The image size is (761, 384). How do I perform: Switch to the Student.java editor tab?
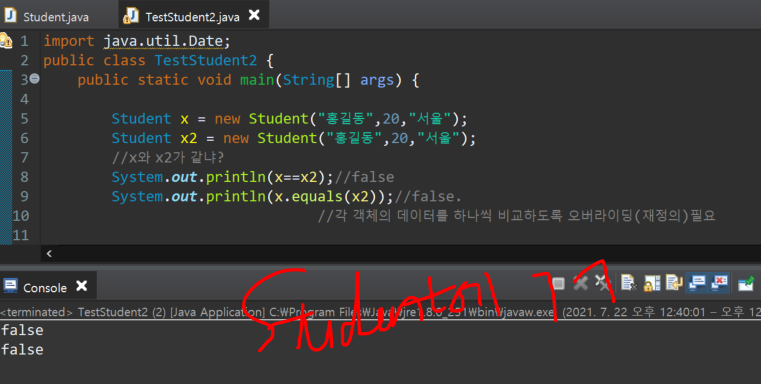click(47, 16)
